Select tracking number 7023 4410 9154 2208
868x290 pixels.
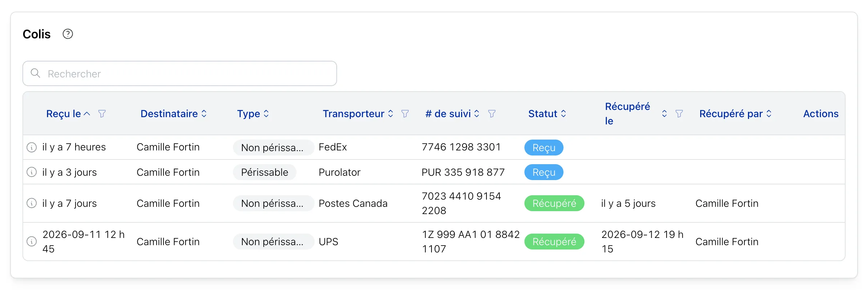(461, 203)
